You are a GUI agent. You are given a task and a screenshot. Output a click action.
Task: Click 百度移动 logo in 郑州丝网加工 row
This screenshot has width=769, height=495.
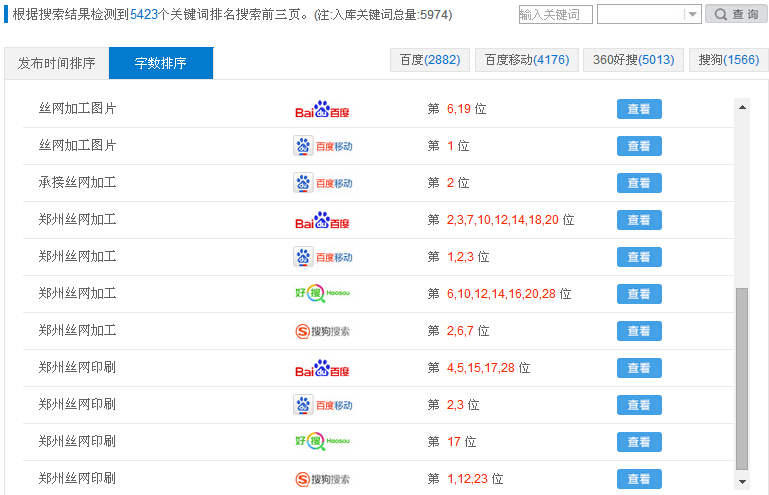click(x=323, y=257)
